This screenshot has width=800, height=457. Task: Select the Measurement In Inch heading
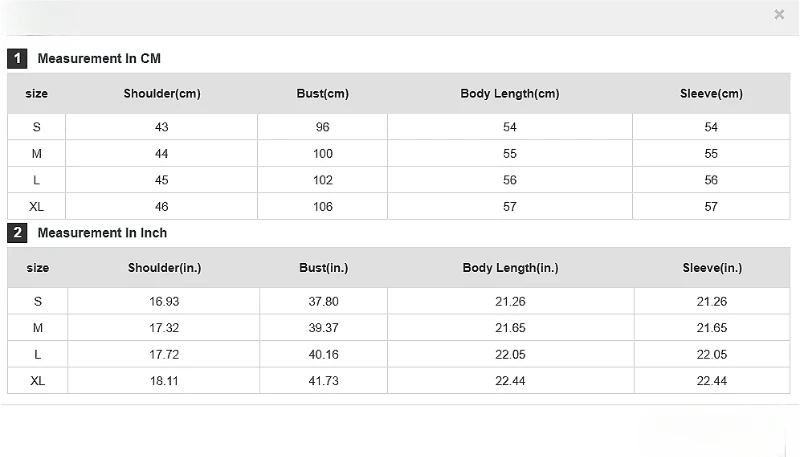click(x=102, y=233)
